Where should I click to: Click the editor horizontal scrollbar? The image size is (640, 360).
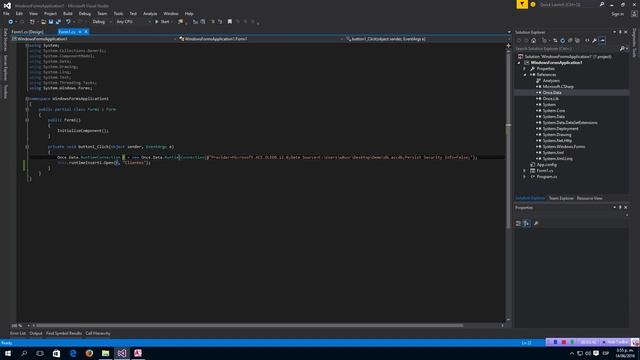coord(250,326)
